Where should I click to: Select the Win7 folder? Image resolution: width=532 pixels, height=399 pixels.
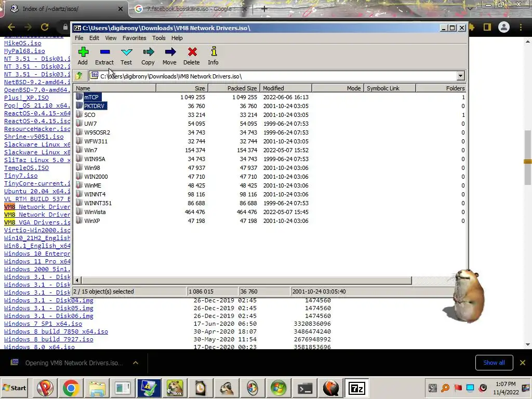(90, 150)
